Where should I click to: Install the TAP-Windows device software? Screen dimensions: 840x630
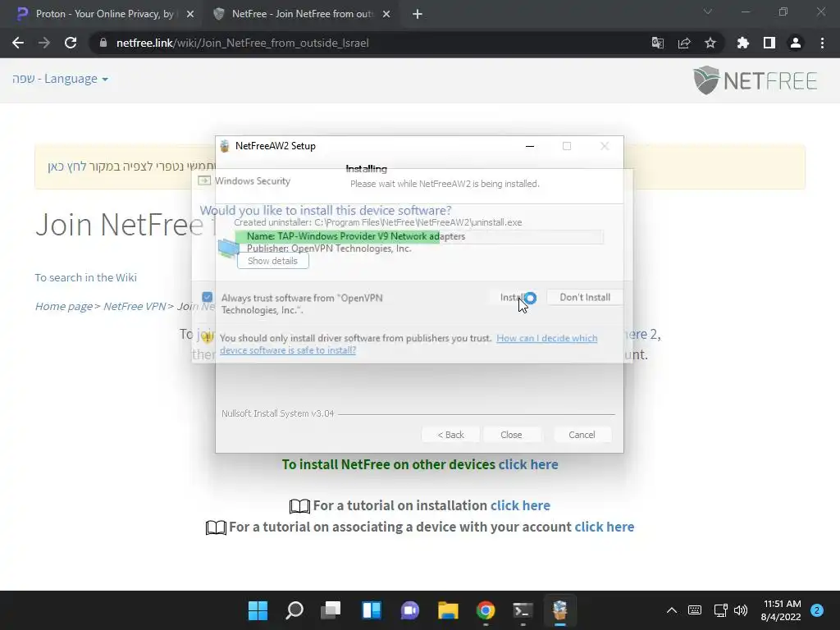[x=512, y=297]
